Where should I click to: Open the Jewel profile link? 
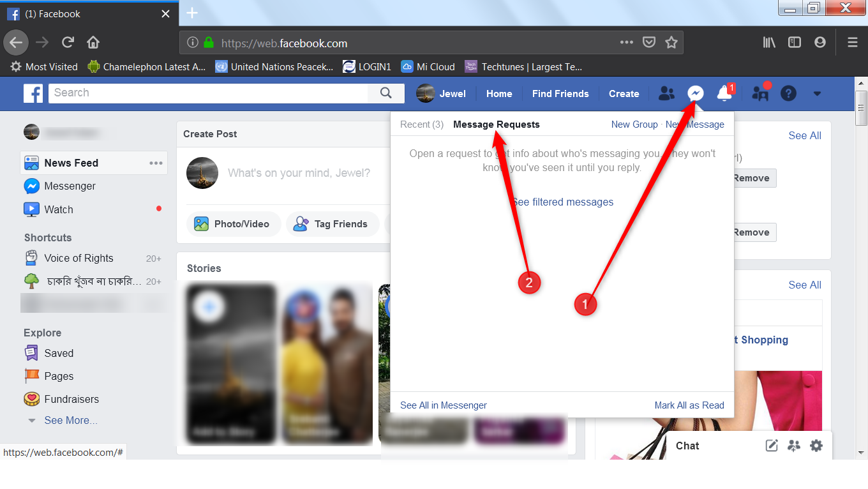[441, 93]
